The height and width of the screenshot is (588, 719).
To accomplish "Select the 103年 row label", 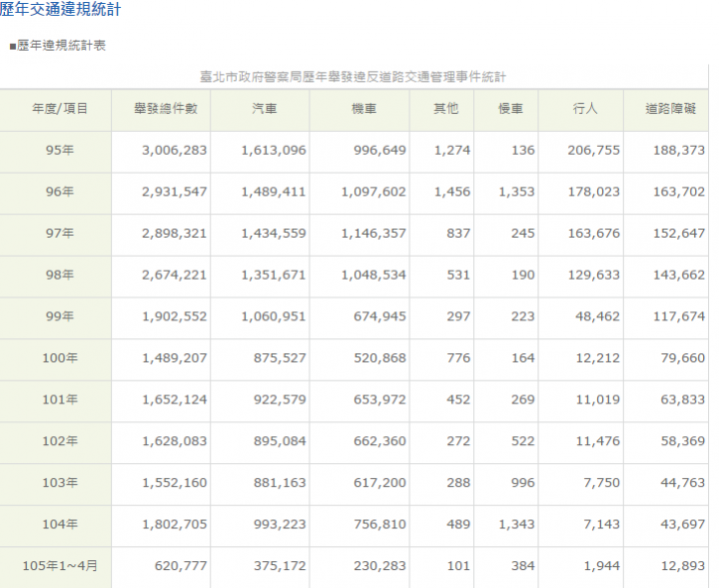I will [60, 482].
